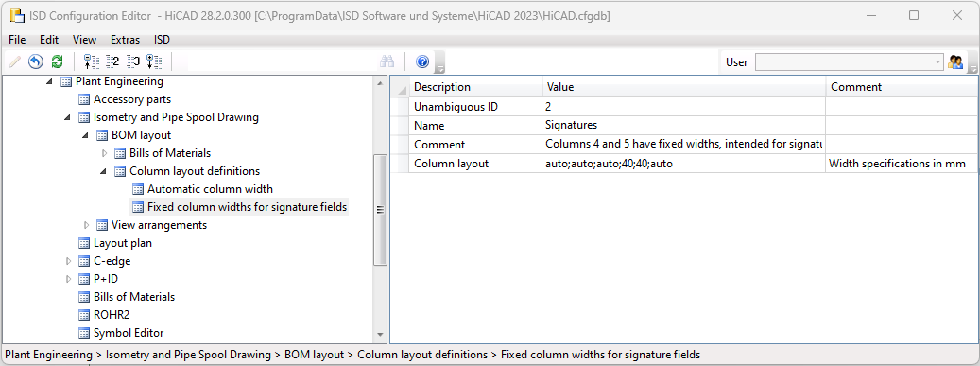Screen dimensions: 980x366
Task: Select ROHR2 tree item
Action: tap(112, 315)
